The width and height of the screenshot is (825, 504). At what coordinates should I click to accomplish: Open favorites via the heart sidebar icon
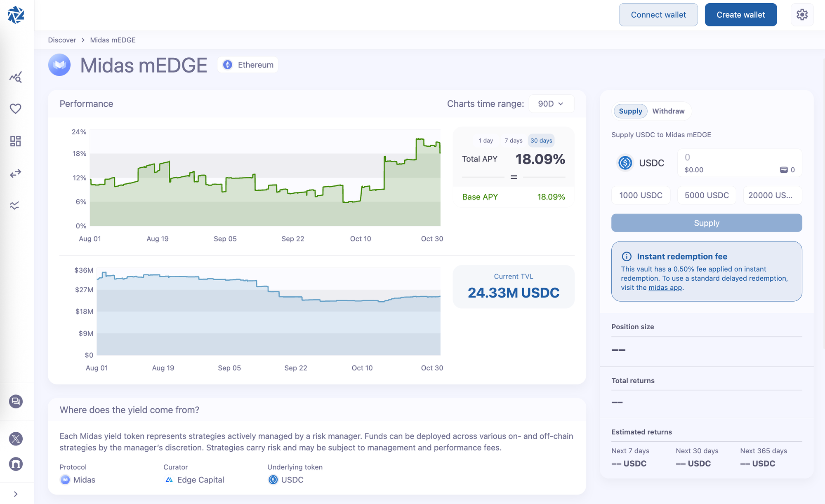coord(16,109)
